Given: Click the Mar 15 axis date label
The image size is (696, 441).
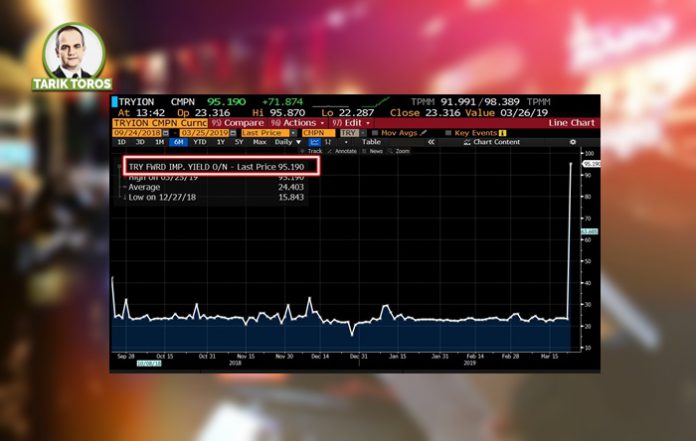Looking at the screenshot, I should tap(550, 356).
